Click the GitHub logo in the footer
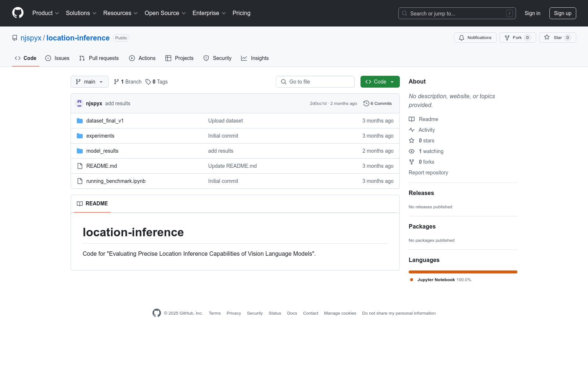 [x=157, y=313]
